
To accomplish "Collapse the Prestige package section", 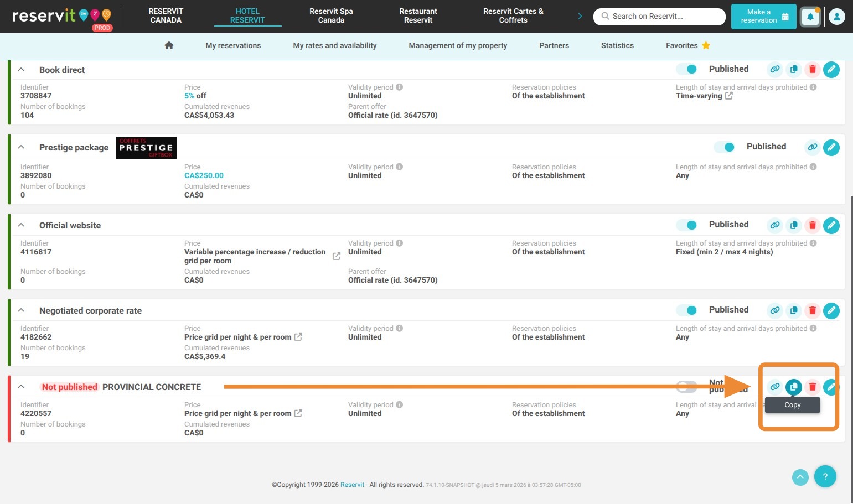I will pos(21,147).
